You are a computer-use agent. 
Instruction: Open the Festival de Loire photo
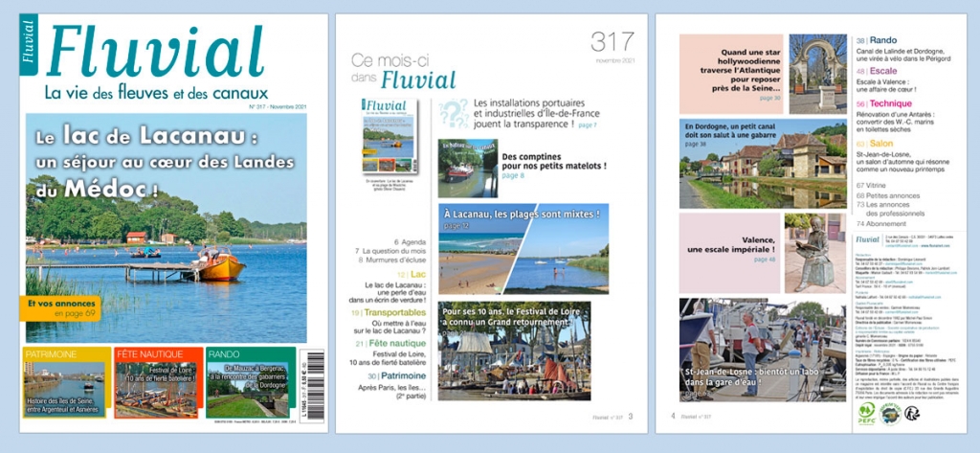[x=514, y=351]
